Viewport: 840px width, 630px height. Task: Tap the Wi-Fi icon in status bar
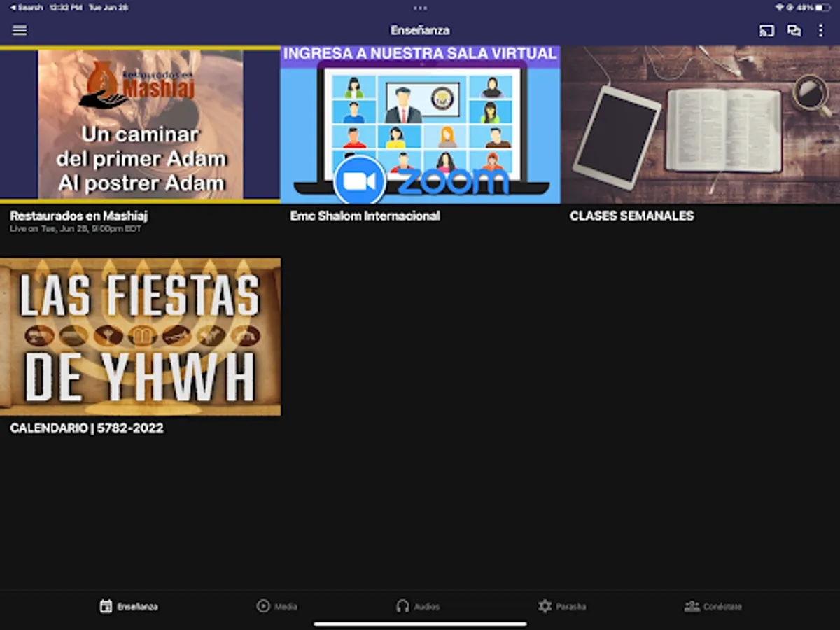click(x=780, y=8)
